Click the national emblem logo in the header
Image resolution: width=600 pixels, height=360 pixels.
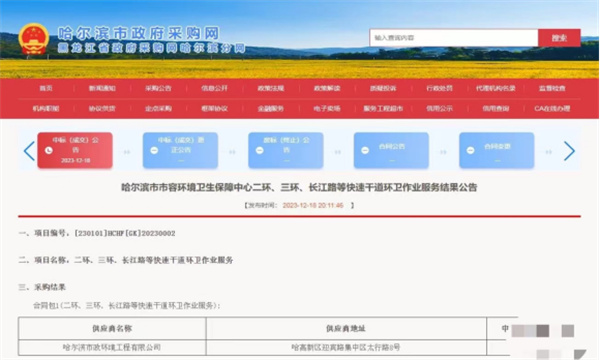34,39
